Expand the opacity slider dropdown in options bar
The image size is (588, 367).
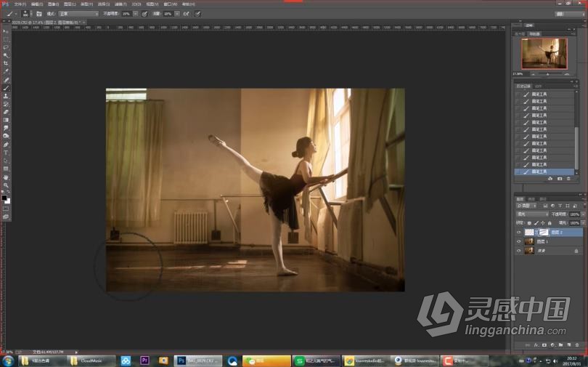pyautogui.click(x=135, y=14)
